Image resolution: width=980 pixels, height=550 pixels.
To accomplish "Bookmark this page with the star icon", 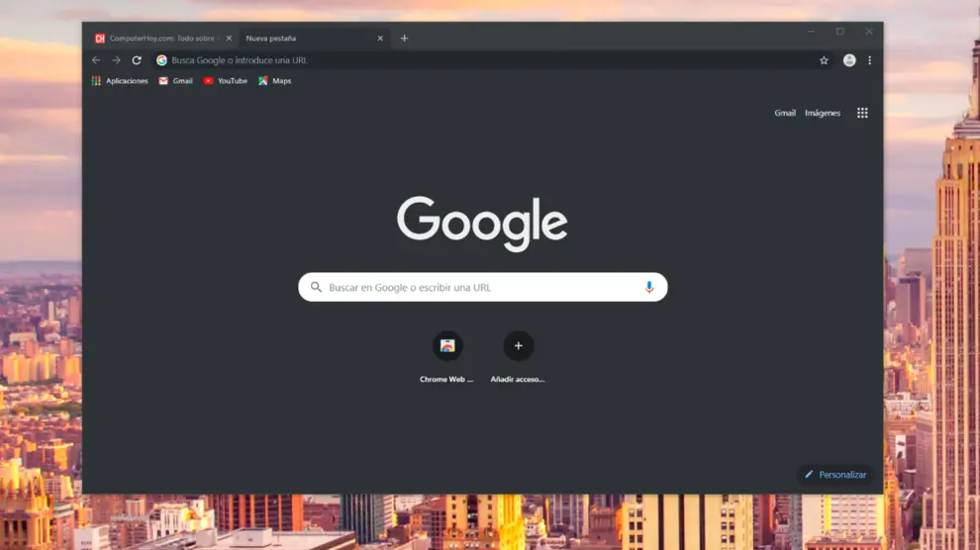I will (x=824, y=60).
